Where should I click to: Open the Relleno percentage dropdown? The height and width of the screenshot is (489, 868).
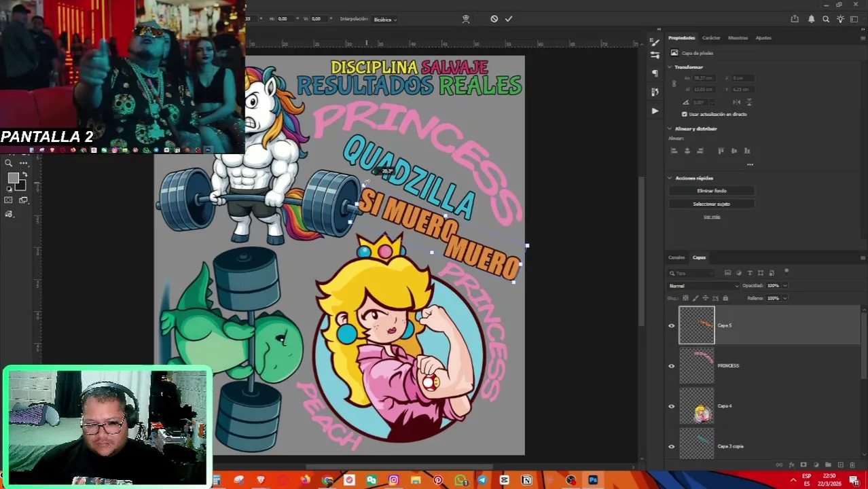pos(784,298)
